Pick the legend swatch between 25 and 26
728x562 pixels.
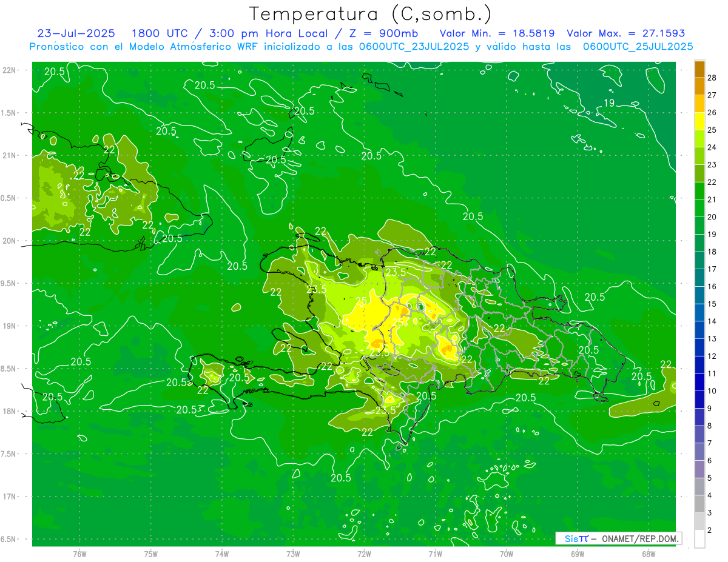pyautogui.click(x=699, y=121)
